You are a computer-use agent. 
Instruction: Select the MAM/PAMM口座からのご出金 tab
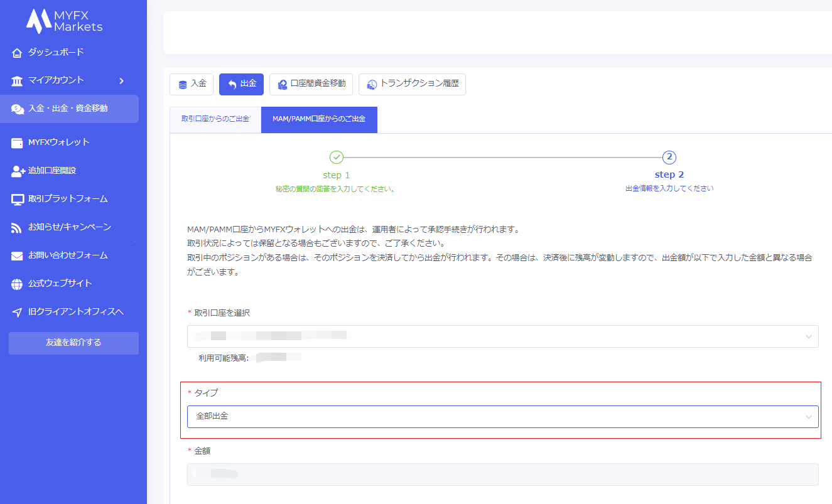[x=319, y=119]
